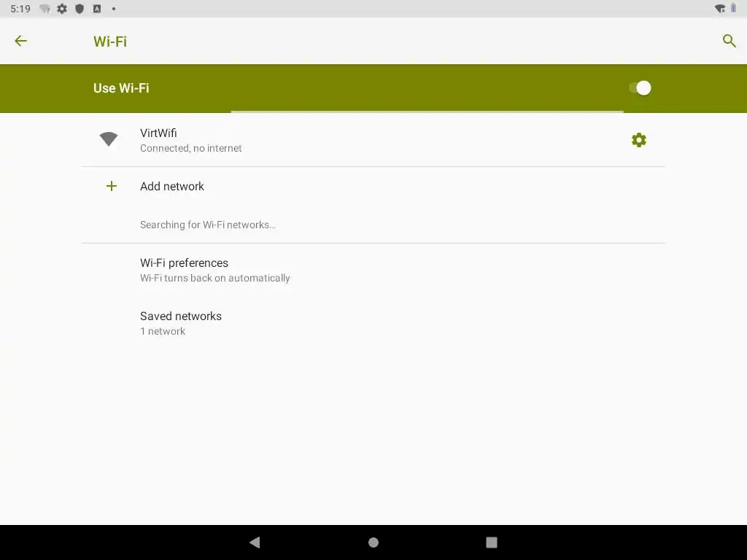Image resolution: width=747 pixels, height=560 pixels.
Task: Tap 'Searching for Wi-Fi networks...' text
Action: tap(208, 225)
